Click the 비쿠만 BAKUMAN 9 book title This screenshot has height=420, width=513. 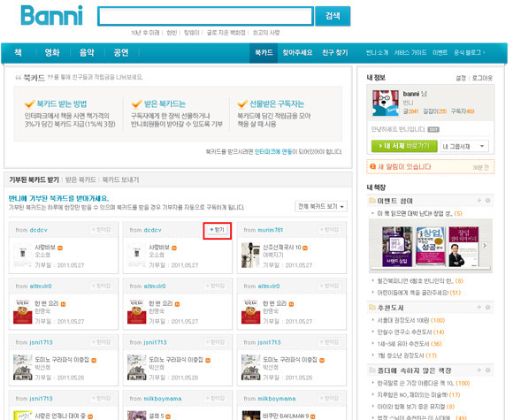[x=286, y=416]
